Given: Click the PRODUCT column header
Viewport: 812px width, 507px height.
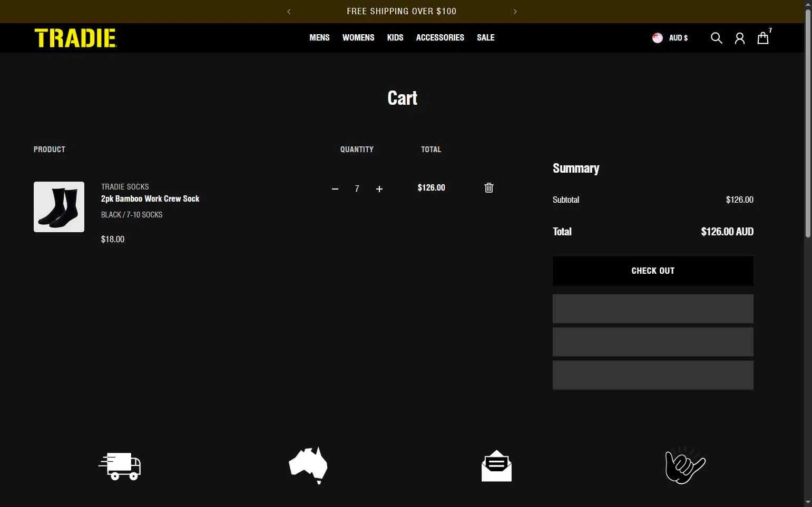Looking at the screenshot, I should [x=50, y=150].
